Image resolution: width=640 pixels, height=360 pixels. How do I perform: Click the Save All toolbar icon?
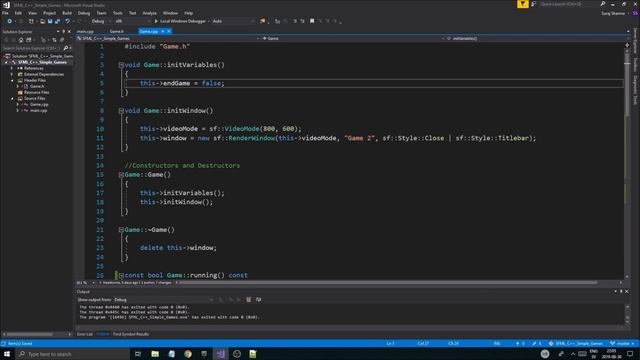pyautogui.click(x=57, y=21)
